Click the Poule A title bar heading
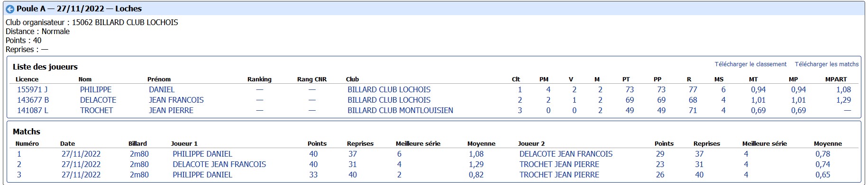The width and height of the screenshot is (868, 185). 79,9
